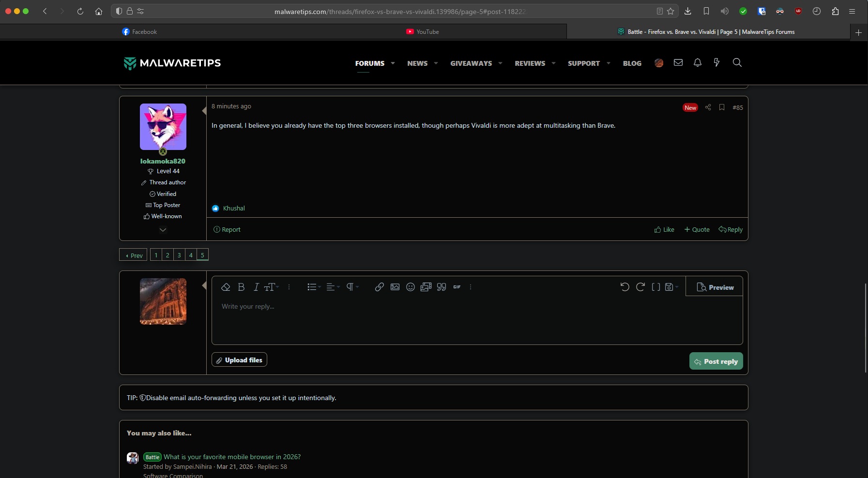868x478 pixels.
Task: Open the text alignment dropdown in the editor
Action: click(333, 287)
